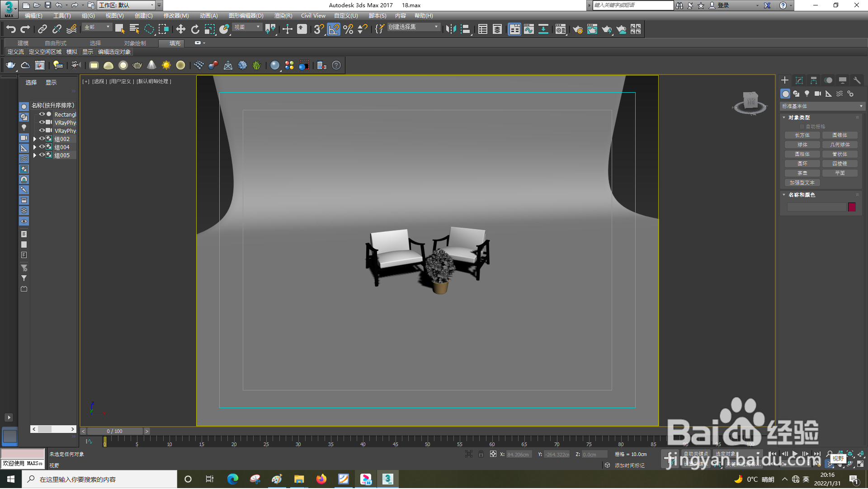
Task: Toggle the Angle Snap tool
Action: [334, 29]
